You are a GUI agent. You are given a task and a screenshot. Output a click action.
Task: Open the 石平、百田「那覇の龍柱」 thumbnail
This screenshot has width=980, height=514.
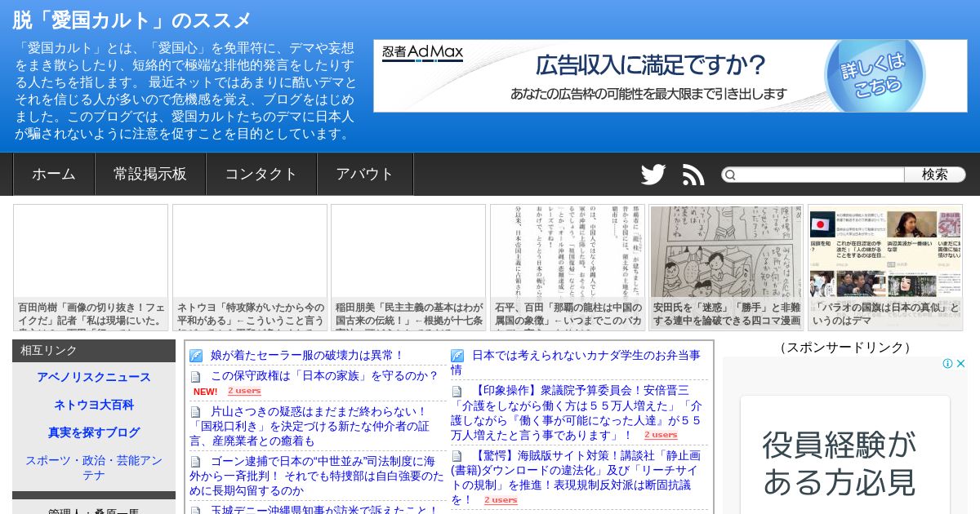point(568,267)
